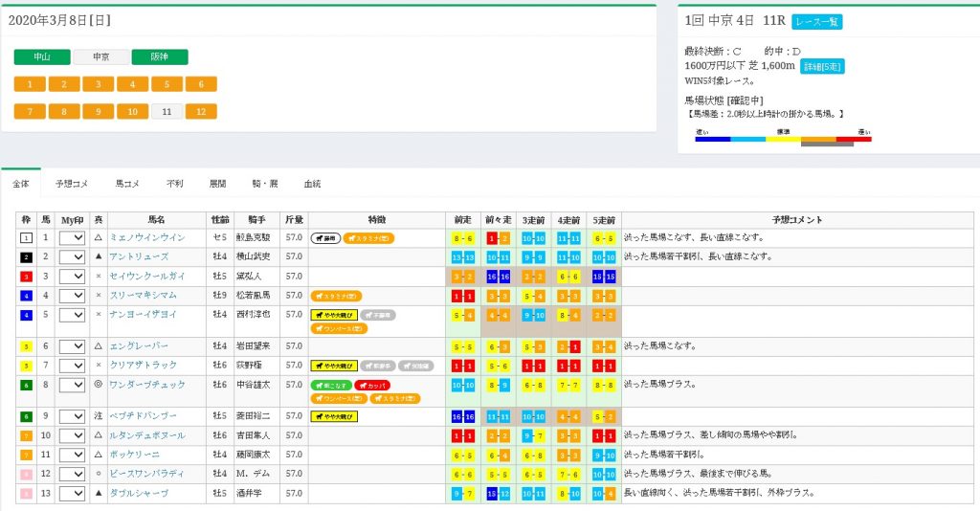Select the 阪神 racecourse button
This screenshot has height=511, width=980.
[160, 57]
